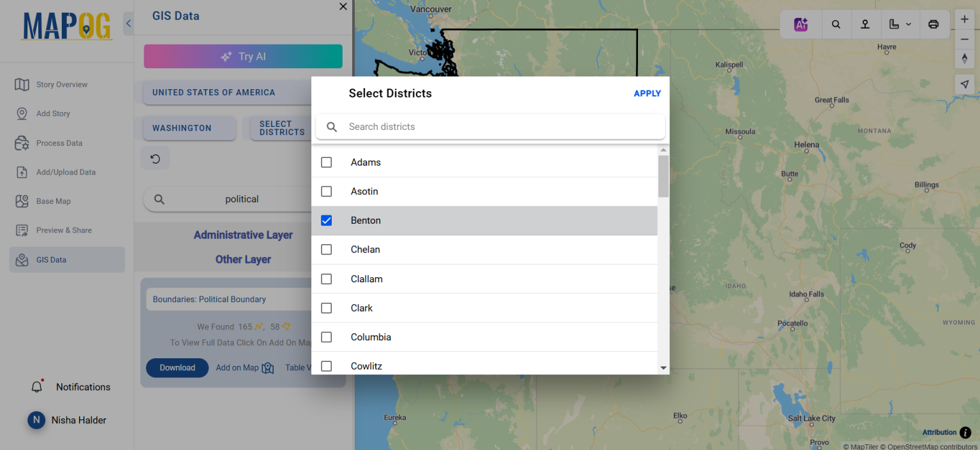Open the AI assistant tool on the map toolbar

[800, 24]
